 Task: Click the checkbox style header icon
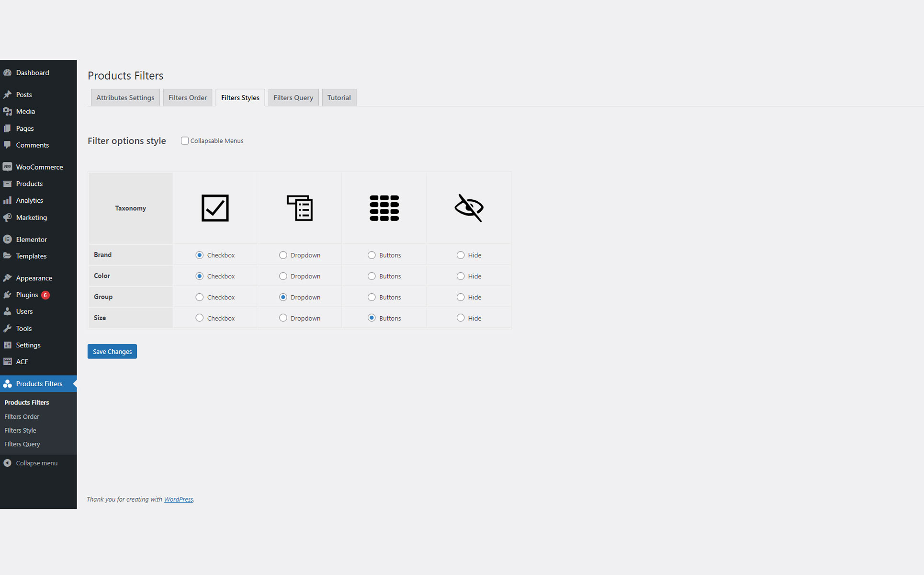click(x=215, y=208)
